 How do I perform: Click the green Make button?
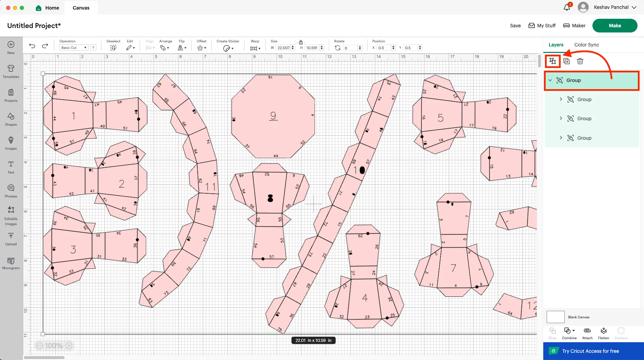615,26
